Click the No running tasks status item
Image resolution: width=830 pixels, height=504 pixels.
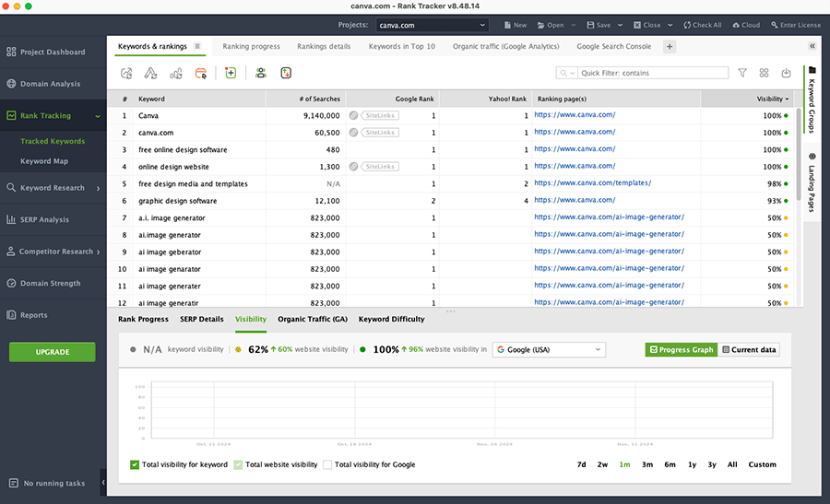47,483
